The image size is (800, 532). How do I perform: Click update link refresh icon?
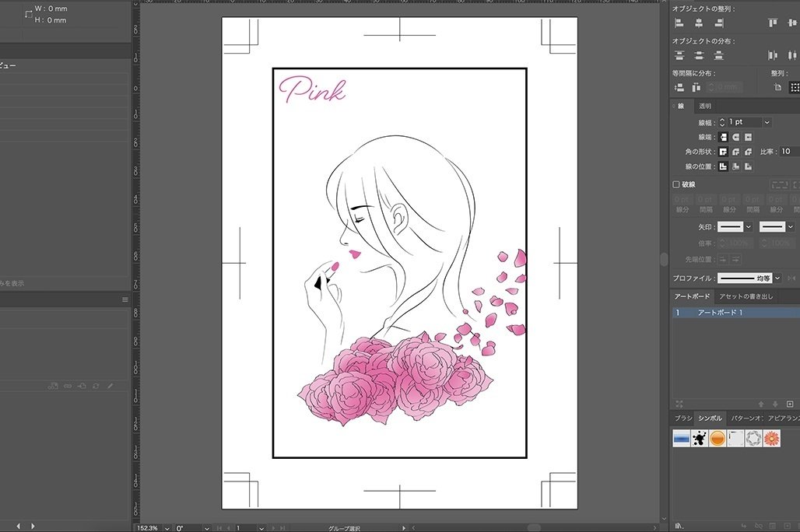[96, 386]
